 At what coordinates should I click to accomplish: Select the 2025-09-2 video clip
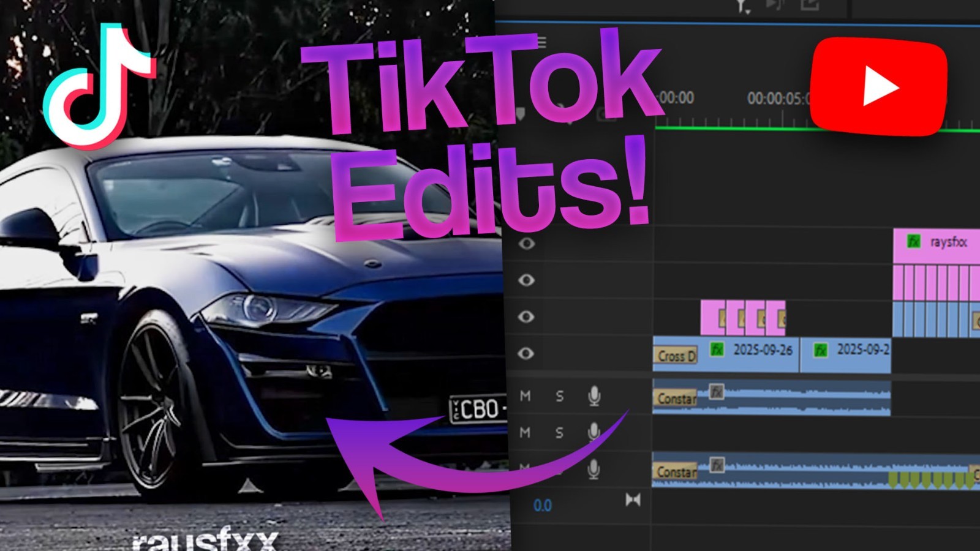(846, 354)
